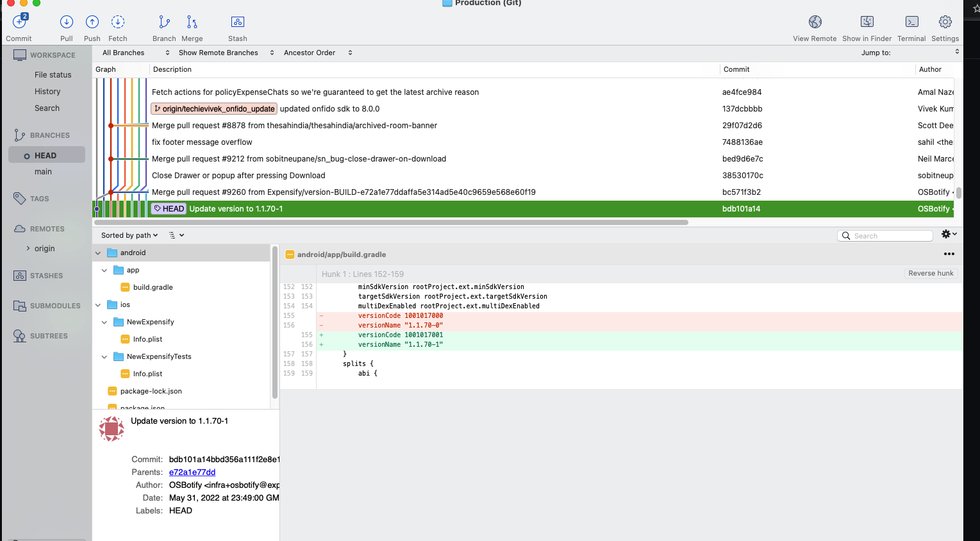Collapse the android folder
This screenshot has width=980, height=541.
click(97, 252)
